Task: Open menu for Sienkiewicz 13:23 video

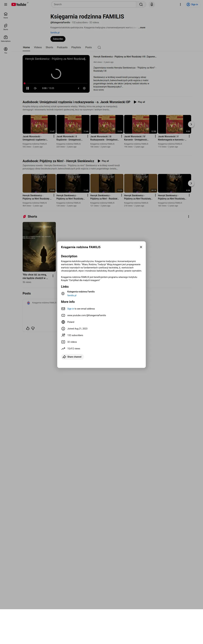Action: pyautogui.click(x=122, y=195)
